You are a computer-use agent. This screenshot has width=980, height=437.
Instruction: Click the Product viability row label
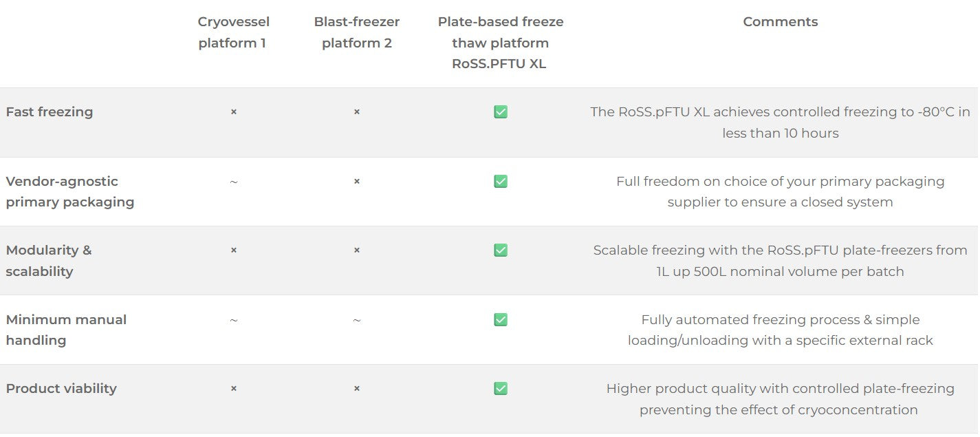61,389
